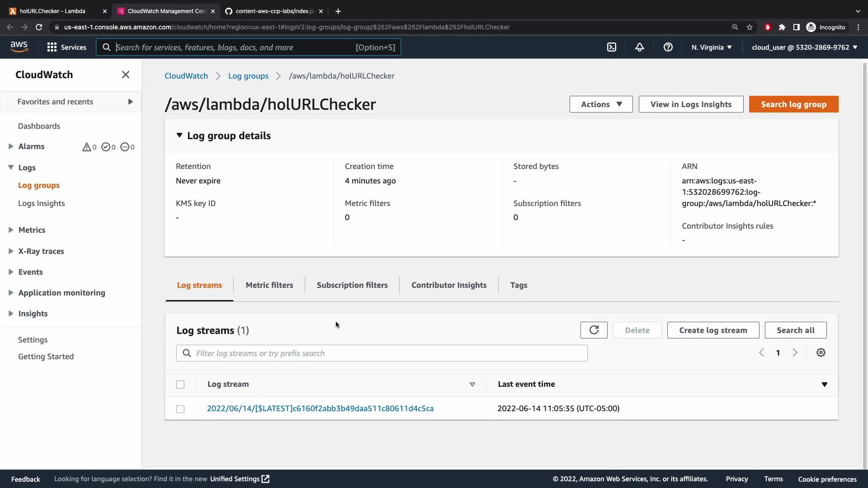Open the N. Virginia region selector
Screen dimensions: 868x488
click(x=711, y=47)
